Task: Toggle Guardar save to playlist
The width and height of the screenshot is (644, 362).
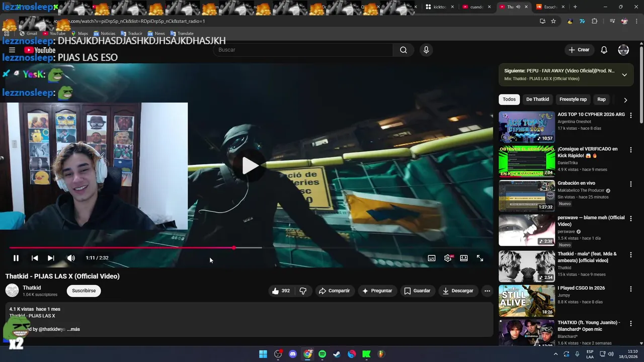Action: point(417,291)
